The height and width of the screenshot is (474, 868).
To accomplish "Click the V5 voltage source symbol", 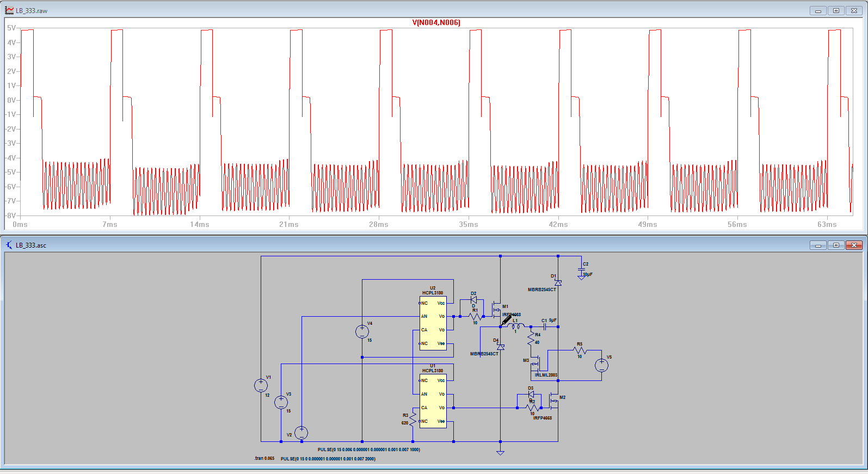I will click(x=601, y=365).
